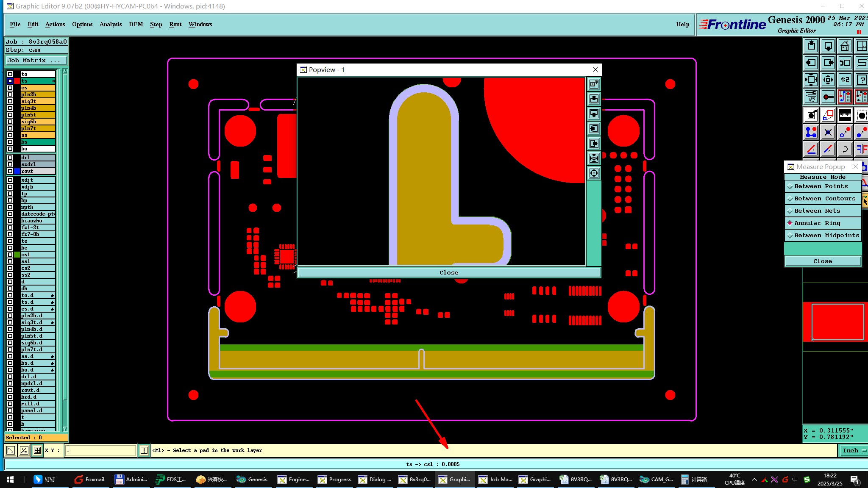This screenshot has width=868, height=488.
Task: Click the 1:2 zoom ratio icon
Action: click(x=845, y=80)
